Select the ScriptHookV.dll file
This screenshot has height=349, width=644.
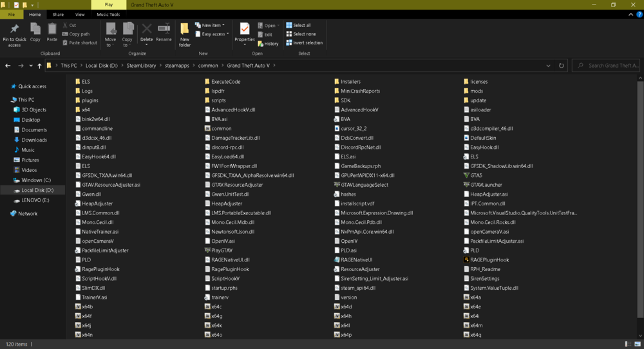pyautogui.click(x=96, y=279)
